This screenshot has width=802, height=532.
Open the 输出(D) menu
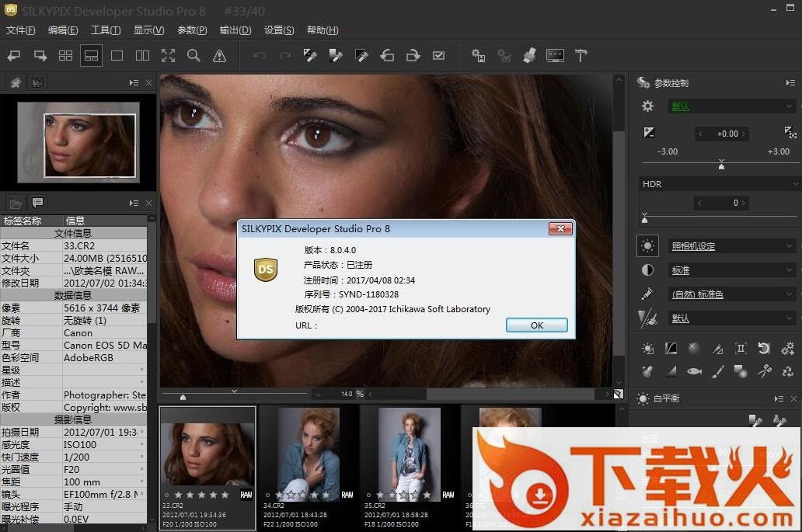[235, 30]
